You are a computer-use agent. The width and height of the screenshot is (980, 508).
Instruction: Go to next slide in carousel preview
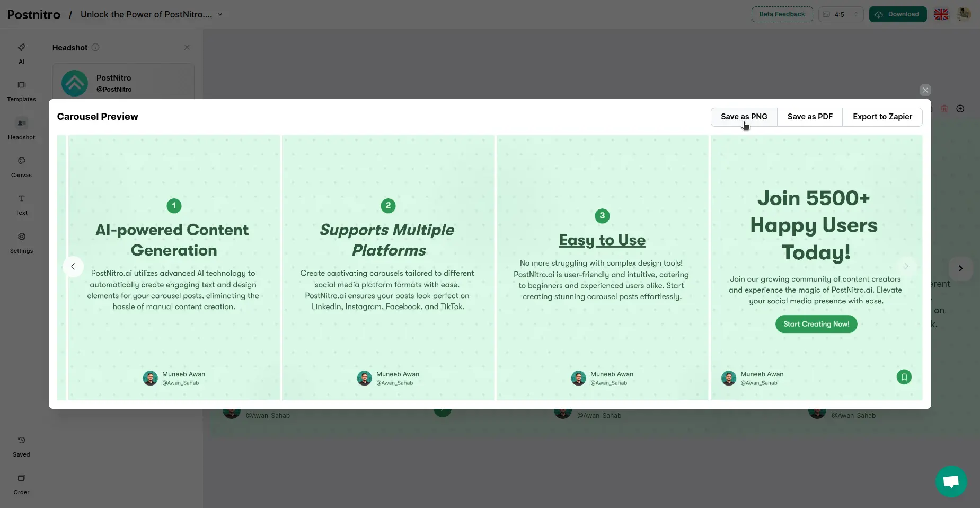(x=906, y=266)
